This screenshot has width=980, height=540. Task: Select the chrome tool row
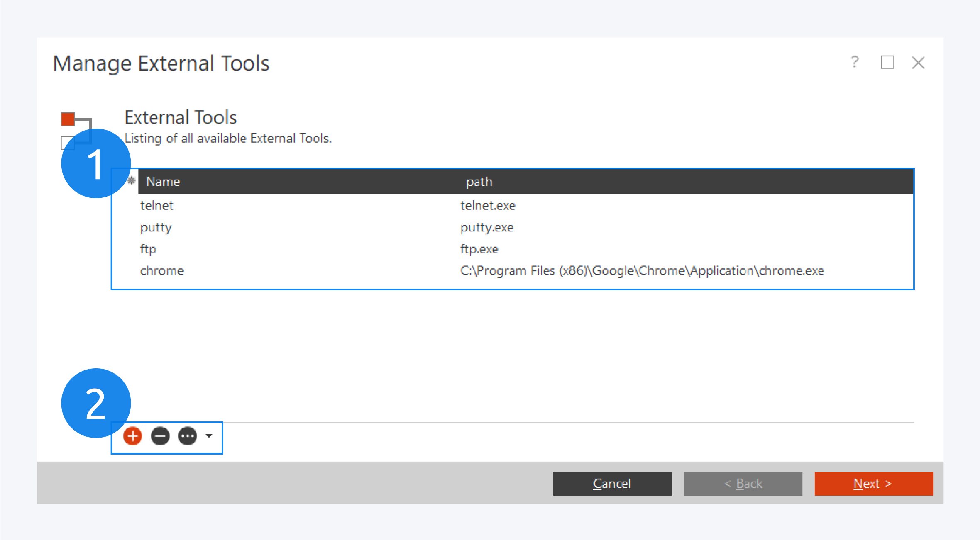(x=162, y=271)
